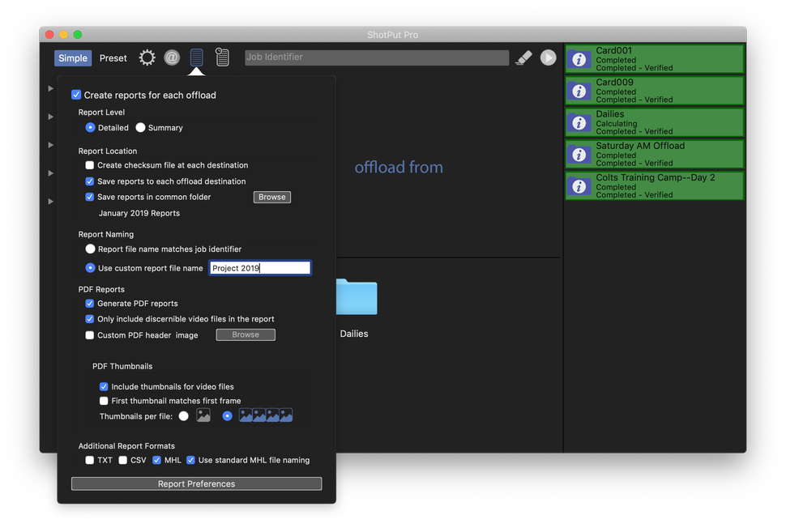Select the reports settings icon

197,57
